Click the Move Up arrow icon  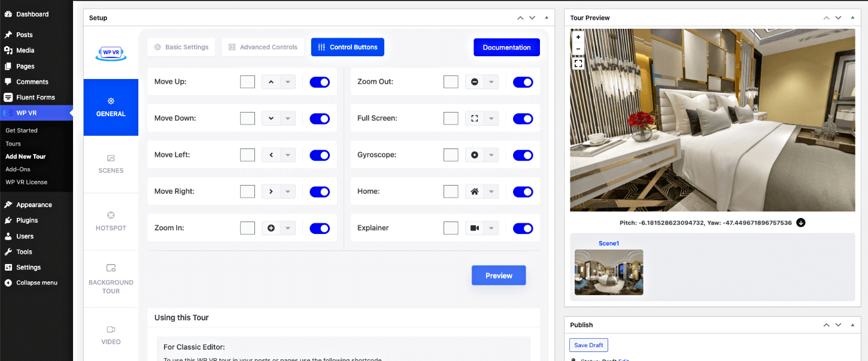tap(271, 82)
